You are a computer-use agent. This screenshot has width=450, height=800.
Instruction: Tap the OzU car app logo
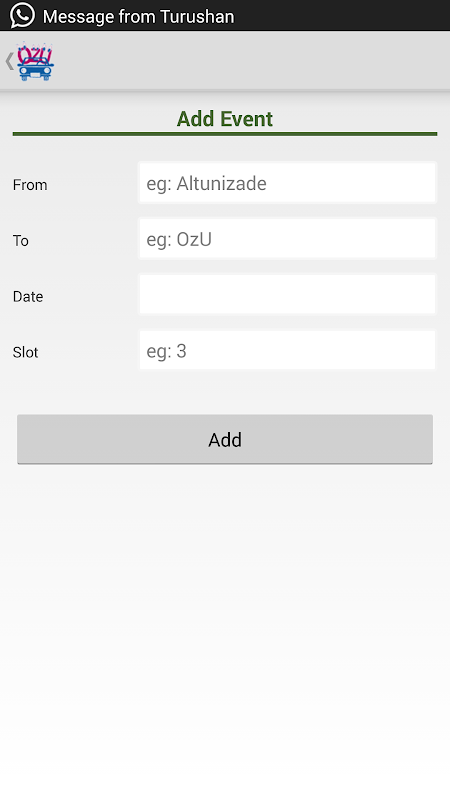[x=35, y=62]
